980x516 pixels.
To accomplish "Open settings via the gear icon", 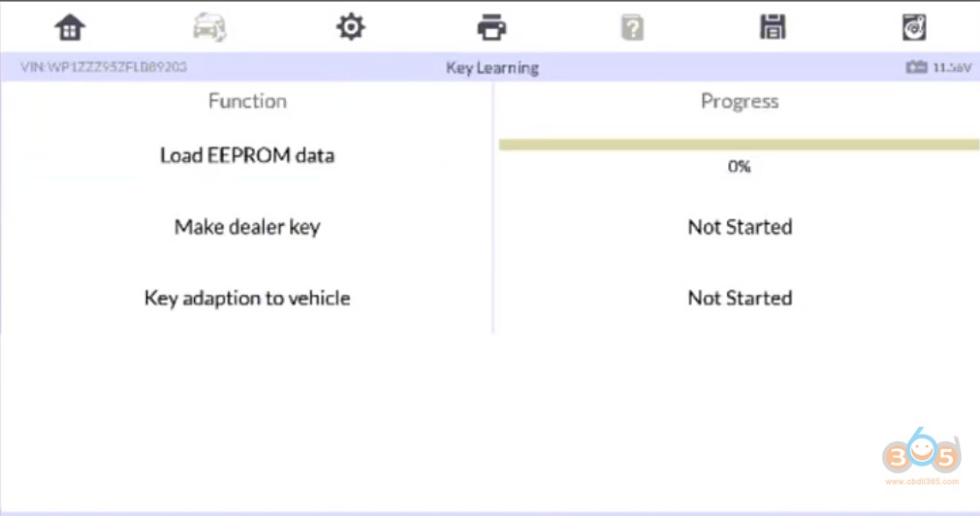I will coord(350,27).
